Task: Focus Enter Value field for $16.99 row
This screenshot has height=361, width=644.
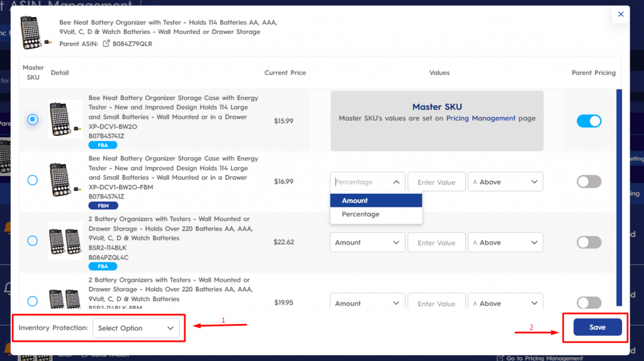Action: coord(436,182)
